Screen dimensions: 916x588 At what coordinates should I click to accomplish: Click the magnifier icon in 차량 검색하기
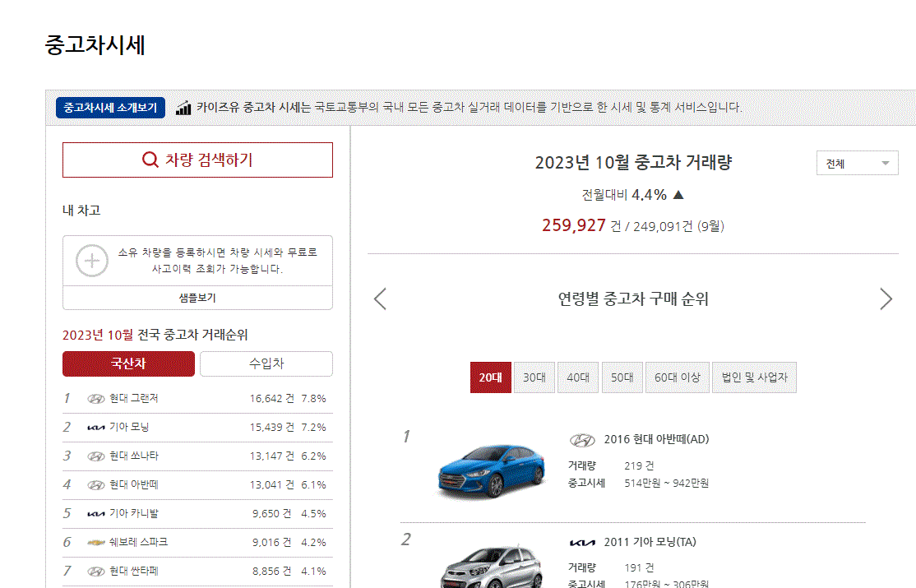tap(150, 160)
